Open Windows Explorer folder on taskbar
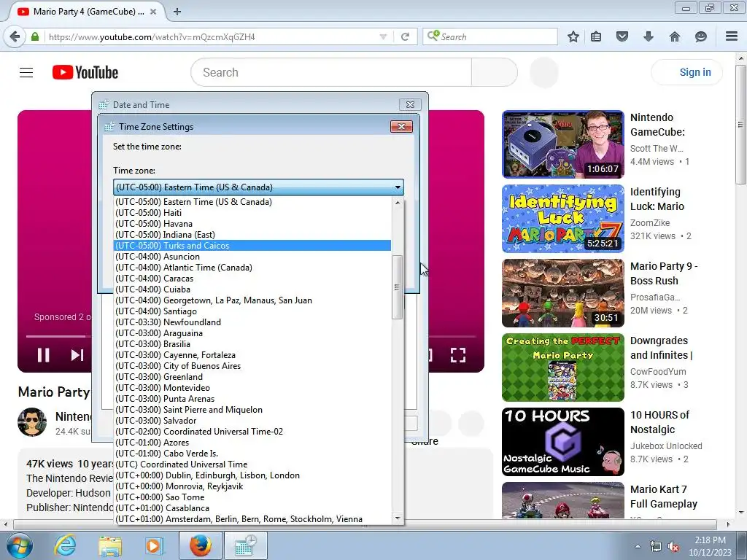Image resolution: width=747 pixels, height=560 pixels. 110,545
